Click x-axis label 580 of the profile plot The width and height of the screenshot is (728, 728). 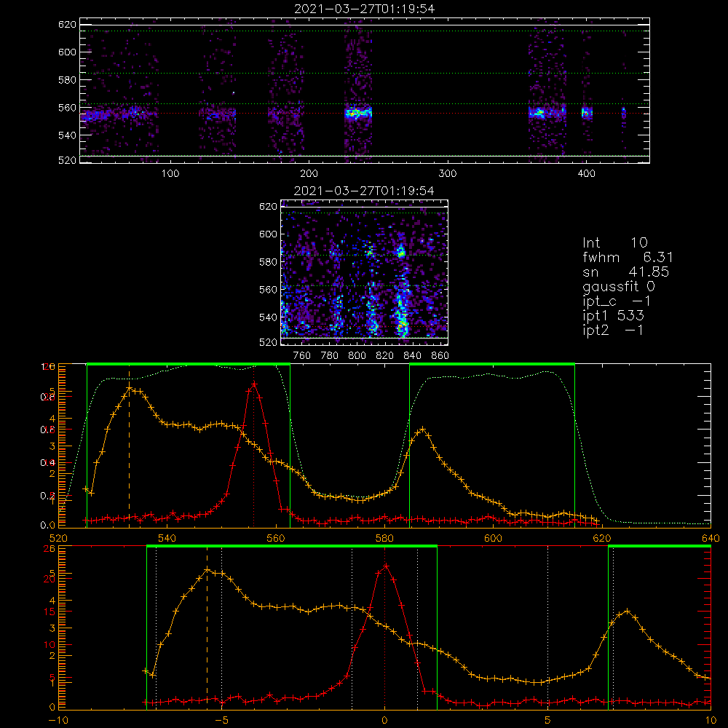point(384,539)
